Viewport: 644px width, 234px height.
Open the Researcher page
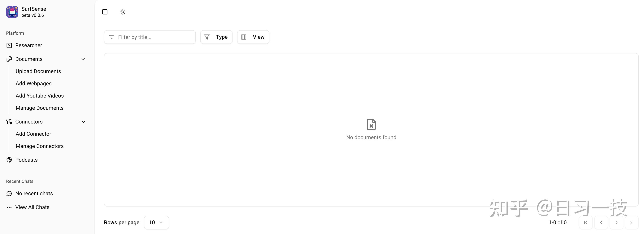coord(28,45)
